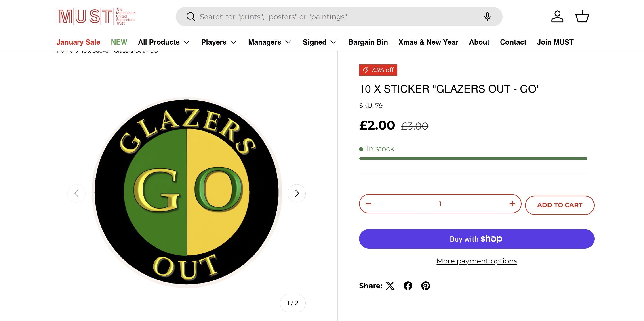Go to the previous product image
The image size is (644, 321).
[x=76, y=193]
